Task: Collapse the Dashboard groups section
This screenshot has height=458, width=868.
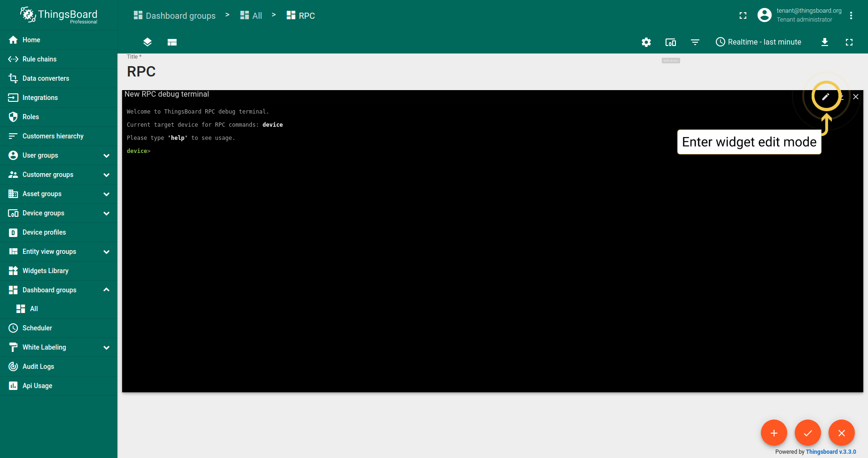Action: pos(106,290)
